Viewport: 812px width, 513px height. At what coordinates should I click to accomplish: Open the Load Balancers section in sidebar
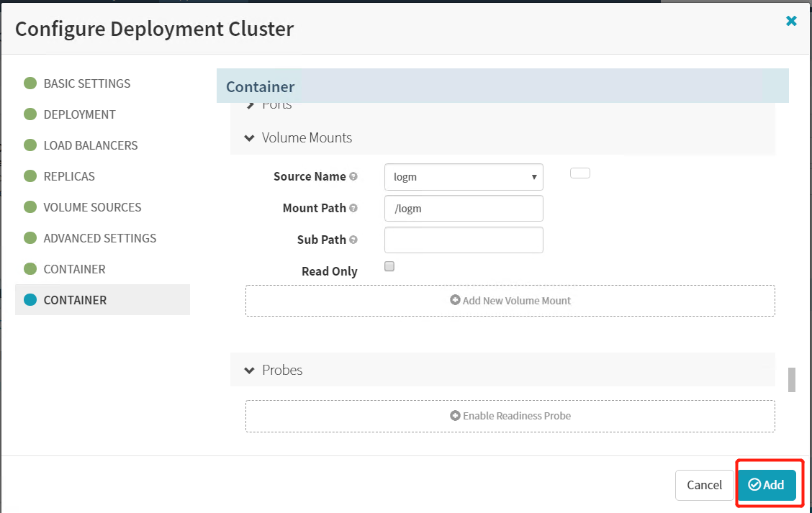tap(90, 145)
